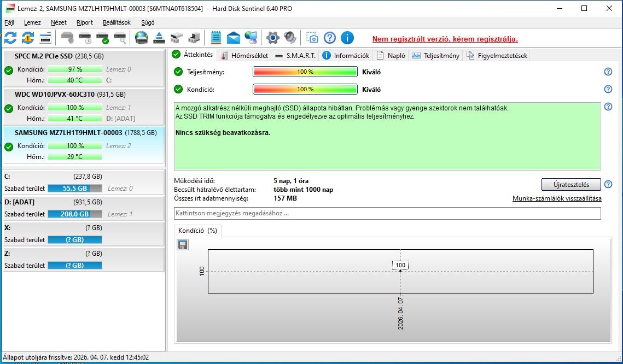
Task: Click Munka-számlálók visszaállítása link
Action: pos(557,198)
